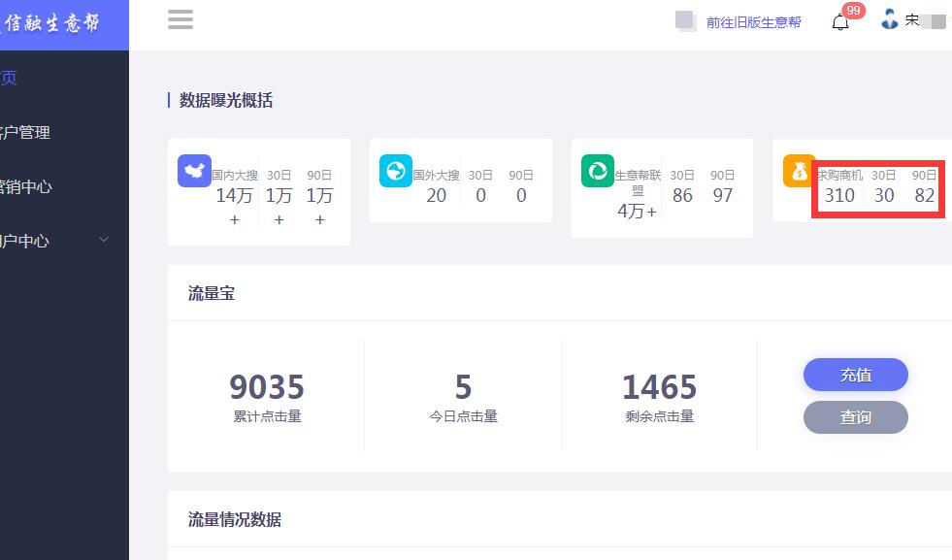Click the orange money bag 求购商机 icon
This screenshot has width=952, height=560.
coord(799,172)
